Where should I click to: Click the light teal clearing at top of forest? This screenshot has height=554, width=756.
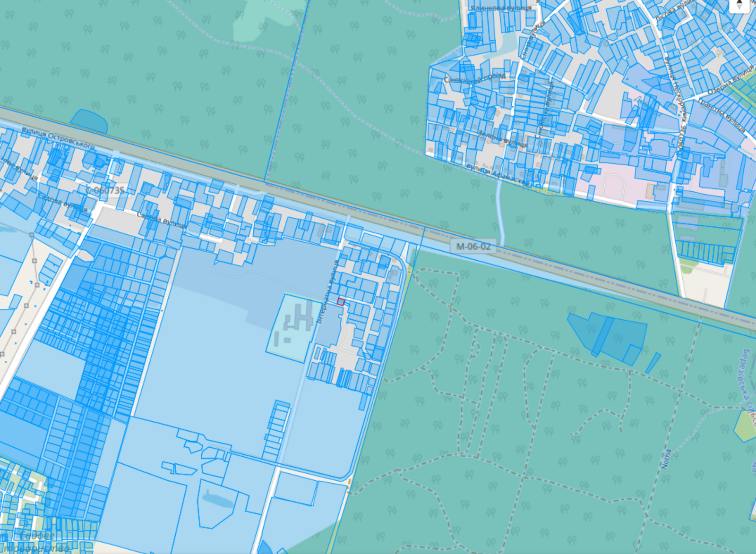point(267,19)
